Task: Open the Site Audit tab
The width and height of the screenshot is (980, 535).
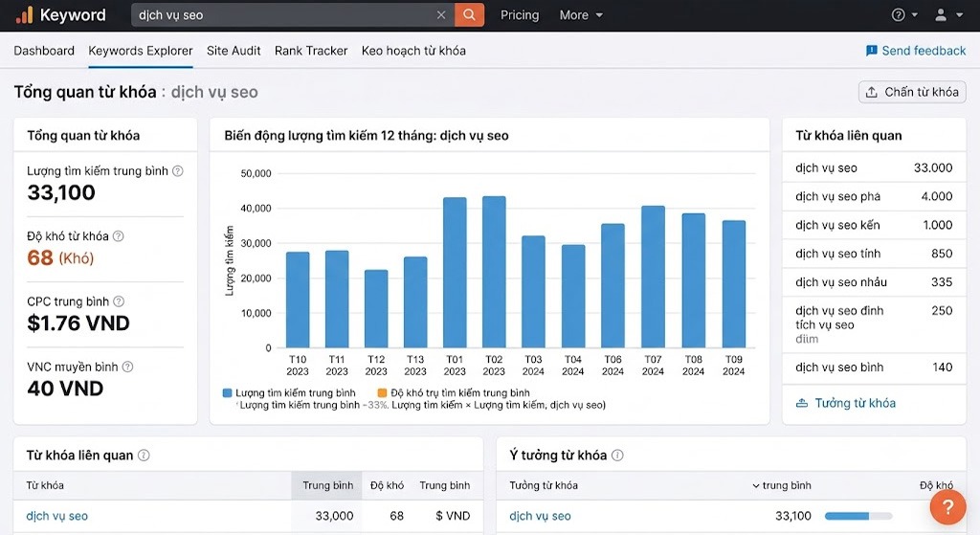Action: [234, 51]
